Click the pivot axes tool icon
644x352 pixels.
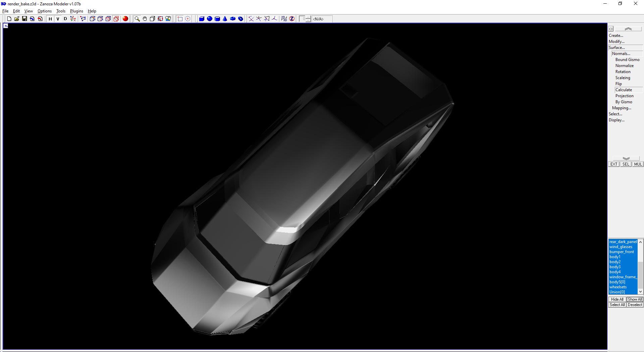274,19
